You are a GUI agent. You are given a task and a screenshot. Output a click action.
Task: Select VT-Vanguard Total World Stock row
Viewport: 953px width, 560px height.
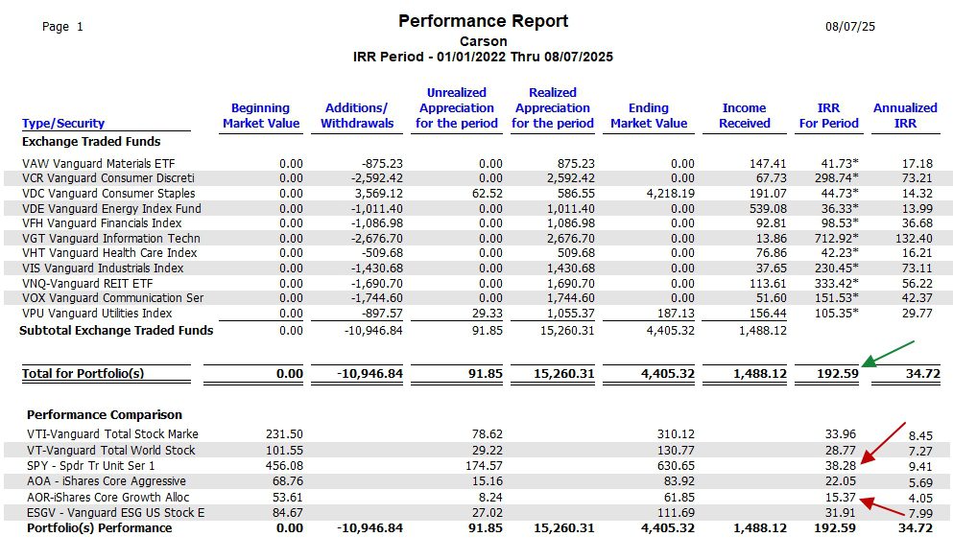click(x=111, y=450)
